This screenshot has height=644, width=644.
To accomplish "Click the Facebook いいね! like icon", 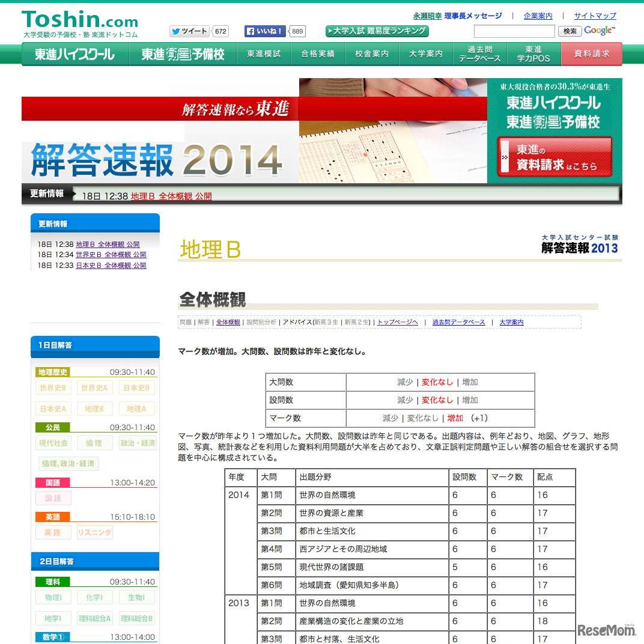I will (266, 31).
